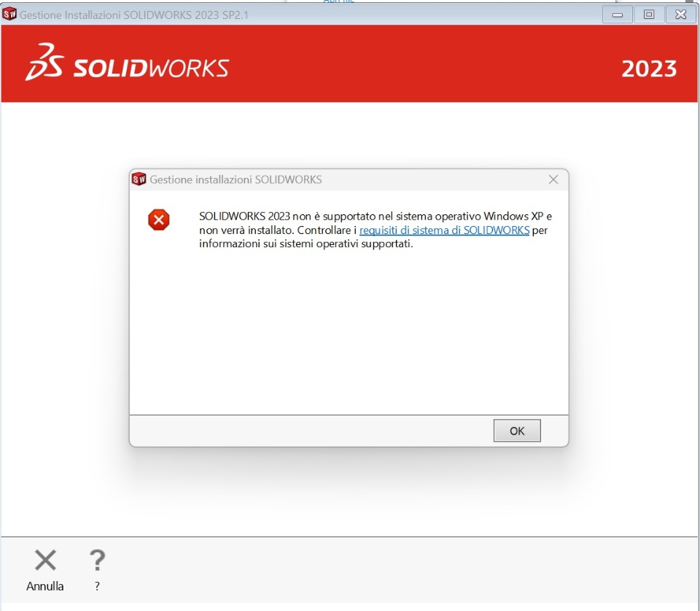Click the SOLIDWORKS logo in the red banner
Image resolution: width=700 pixels, height=611 pixels.
pyautogui.click(x=127, y=63)
